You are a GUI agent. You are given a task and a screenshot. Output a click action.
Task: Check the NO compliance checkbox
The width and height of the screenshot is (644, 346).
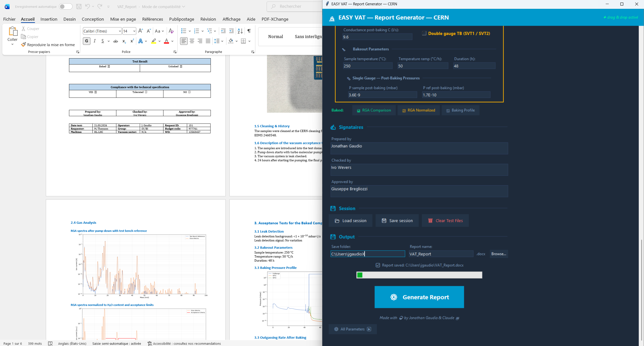click(x=189, y=92)
